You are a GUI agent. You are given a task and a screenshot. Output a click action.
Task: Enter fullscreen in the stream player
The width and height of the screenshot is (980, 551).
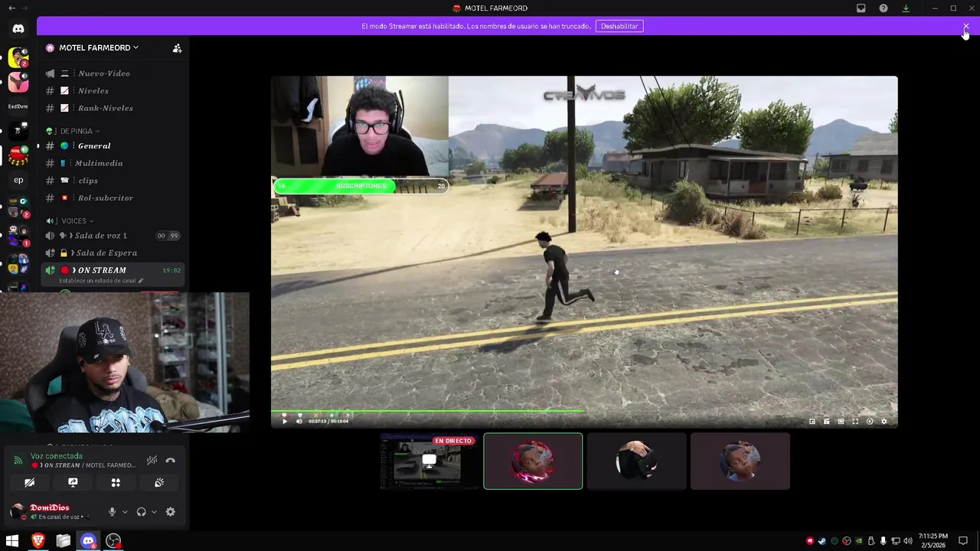855,422
